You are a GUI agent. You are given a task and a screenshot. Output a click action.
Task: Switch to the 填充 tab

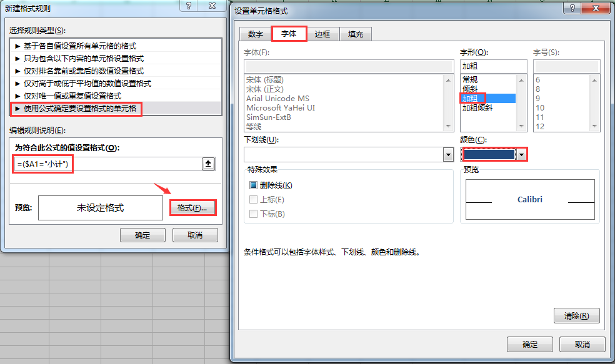[356, 34]
